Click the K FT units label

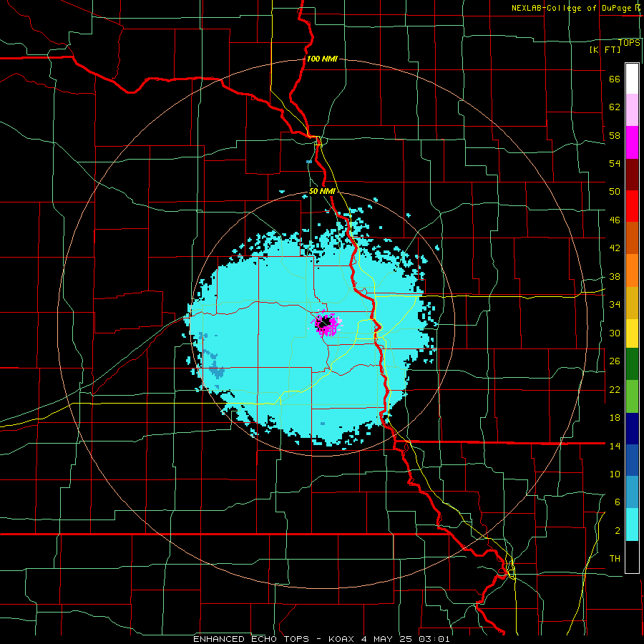click(605, 49)
